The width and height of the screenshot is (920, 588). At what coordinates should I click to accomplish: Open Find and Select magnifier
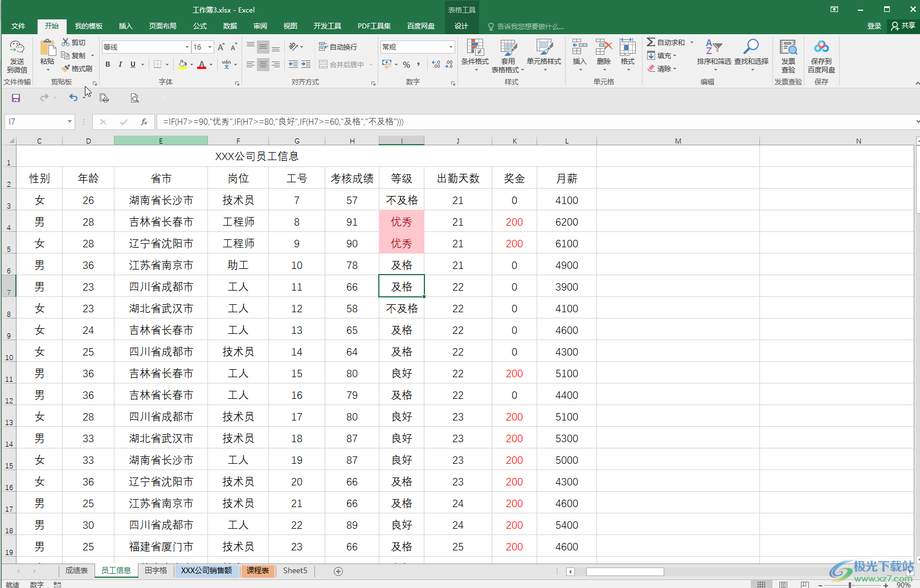tap(751, 55)
